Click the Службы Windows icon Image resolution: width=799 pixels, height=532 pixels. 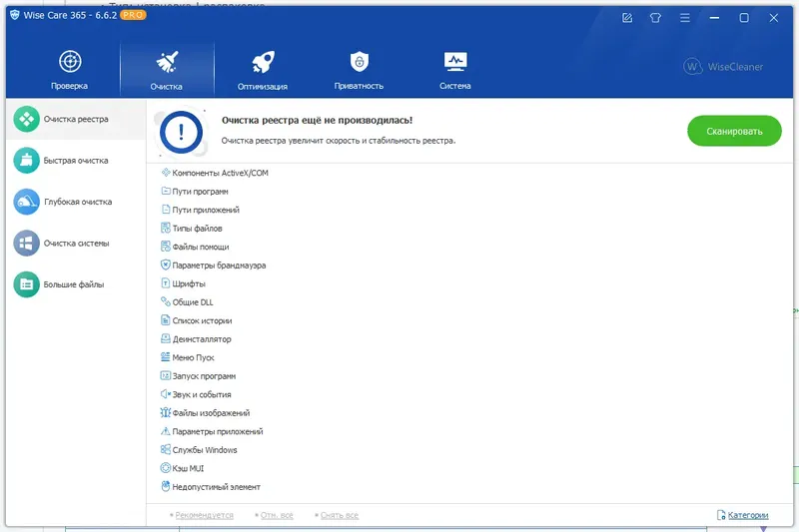(x=166, y=449)
